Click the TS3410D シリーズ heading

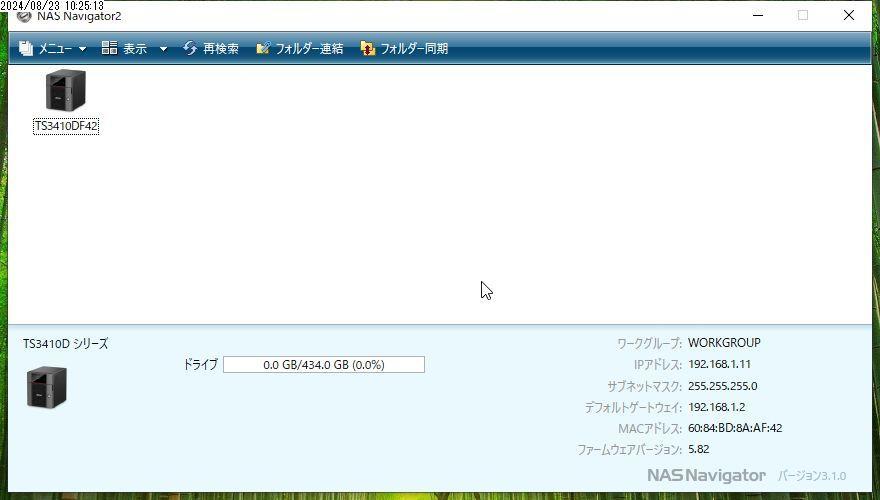[x=66, y=344]
